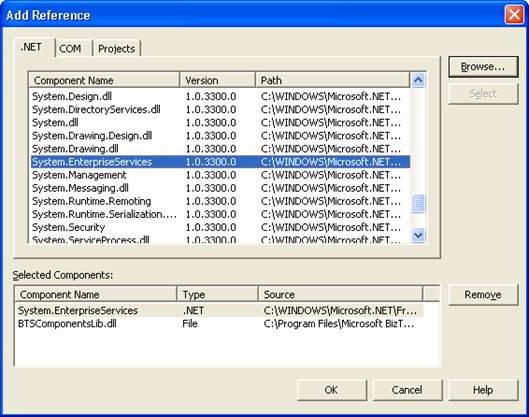
Task: Open Help for this dialog
Action: pos(483,390)
